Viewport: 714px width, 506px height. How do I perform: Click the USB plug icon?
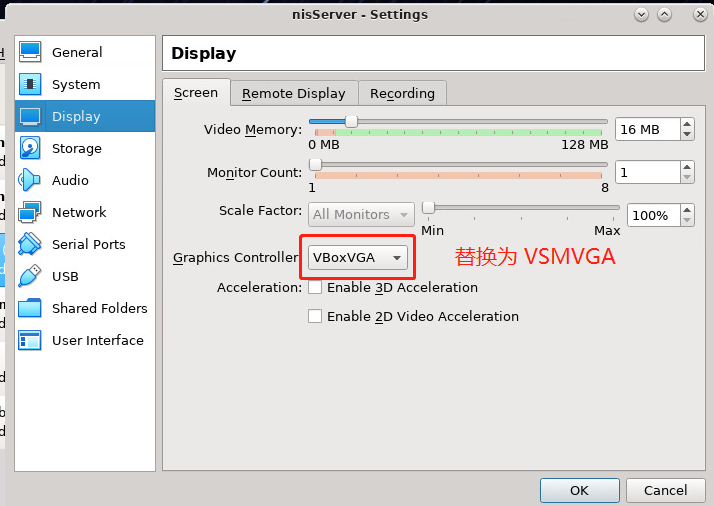pyautogui.click(x=30, y=276)
